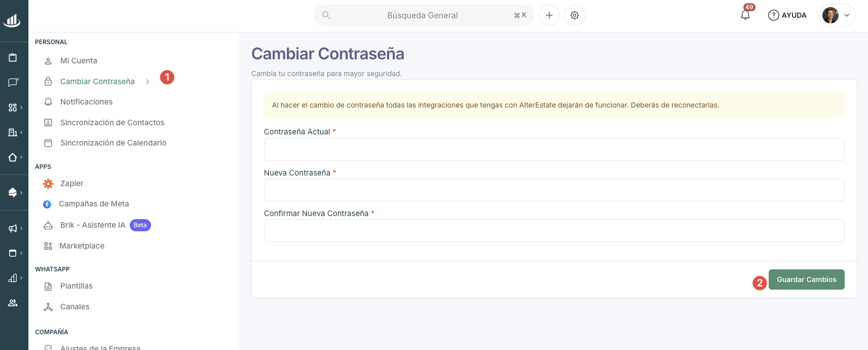Viewport: 868px width, 350px height.
Task: Open the house properties icon in left rail
Action: (13, 157)
